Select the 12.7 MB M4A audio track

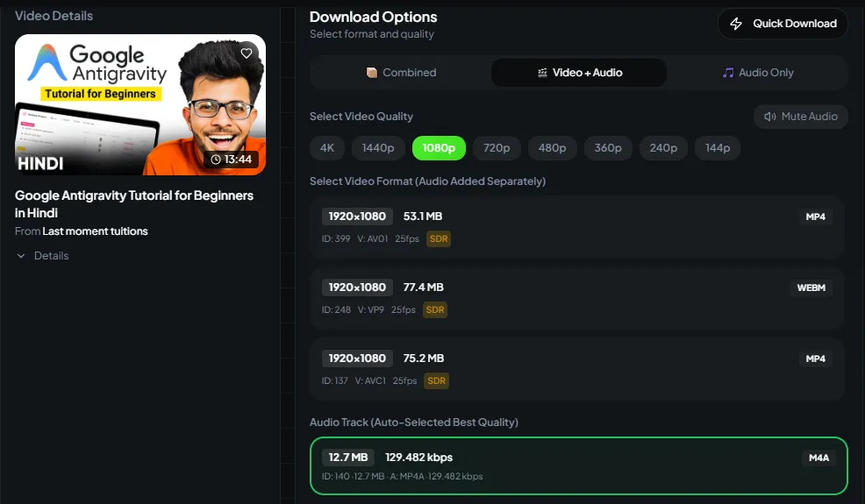pos(578,466)
